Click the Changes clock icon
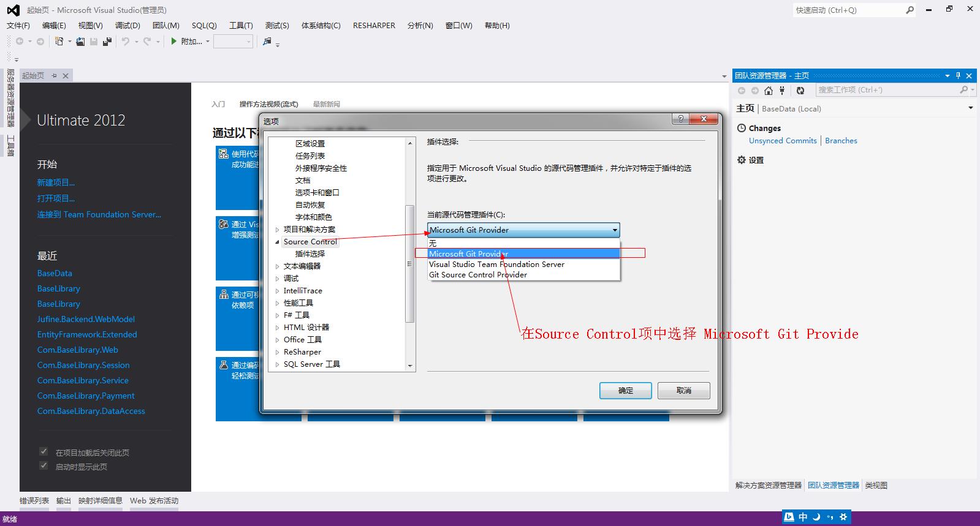 coord(742,128)
